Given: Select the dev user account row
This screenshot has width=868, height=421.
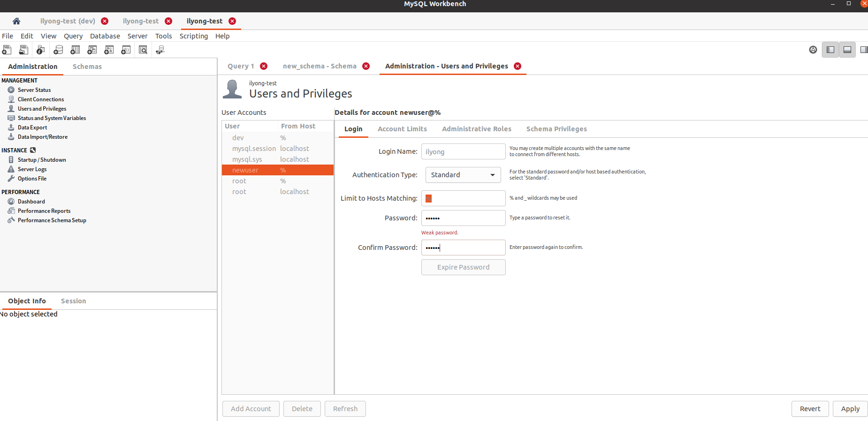Looking at the screenshot, I should tap(278, 138).
